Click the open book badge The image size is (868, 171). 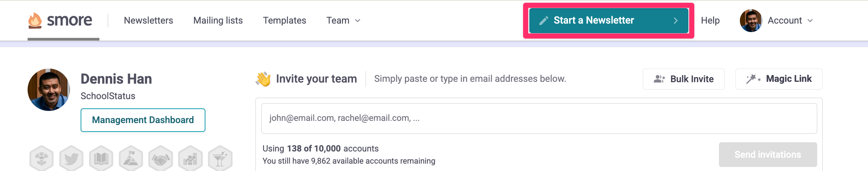(101, 158)
